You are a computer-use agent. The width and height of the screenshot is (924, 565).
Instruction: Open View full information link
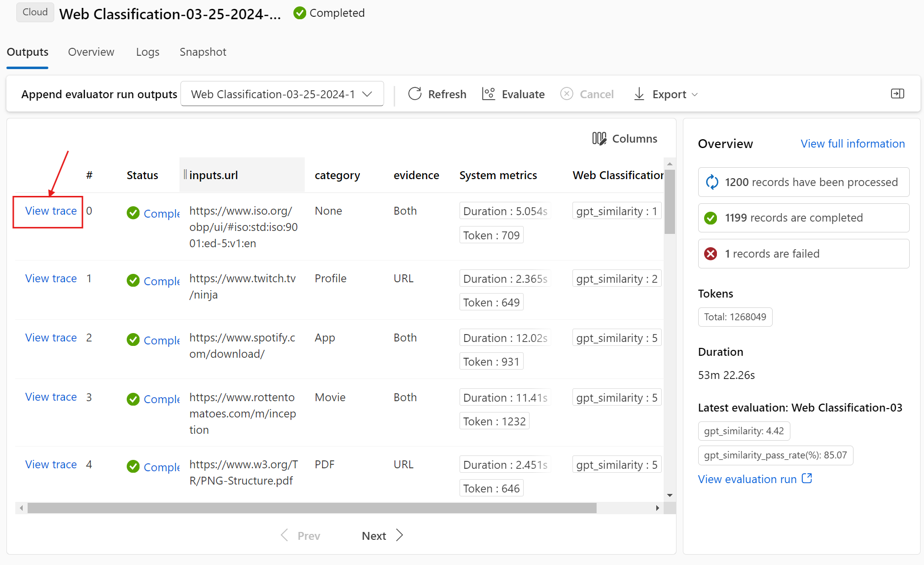tap(853, 144)
